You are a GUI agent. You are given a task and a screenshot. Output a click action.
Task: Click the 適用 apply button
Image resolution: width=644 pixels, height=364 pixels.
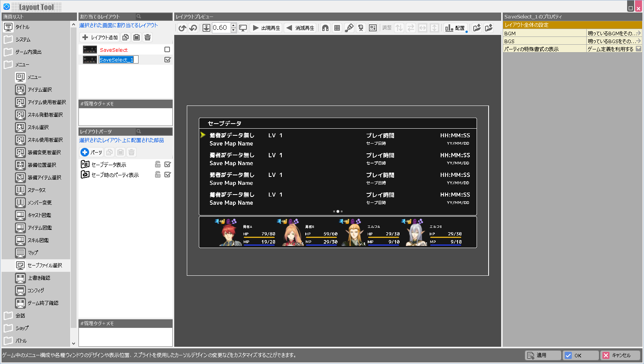point(543,355)
